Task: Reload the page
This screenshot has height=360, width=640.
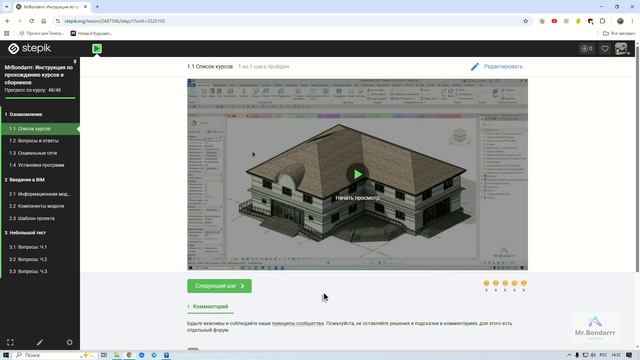Action: click(31, 21)
